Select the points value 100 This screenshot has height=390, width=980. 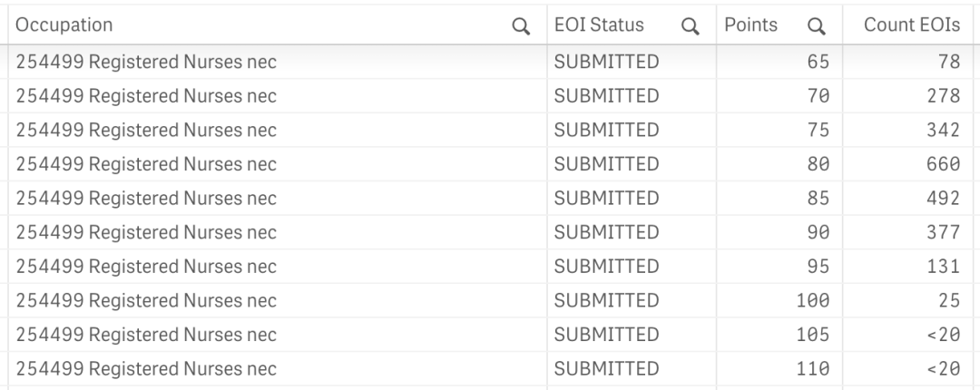pyautogui.click(x=812, y=300)
